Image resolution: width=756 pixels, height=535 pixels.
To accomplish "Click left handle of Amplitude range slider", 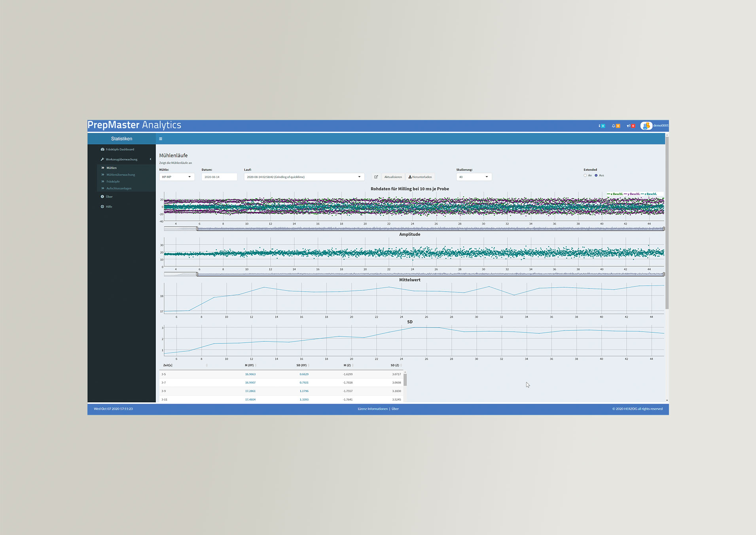I will (197, 274).
